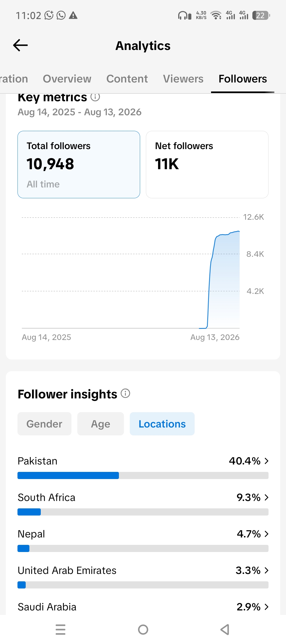
Task: Tap the WhatsApp notification icon in status bar
Action: (61, 15)
